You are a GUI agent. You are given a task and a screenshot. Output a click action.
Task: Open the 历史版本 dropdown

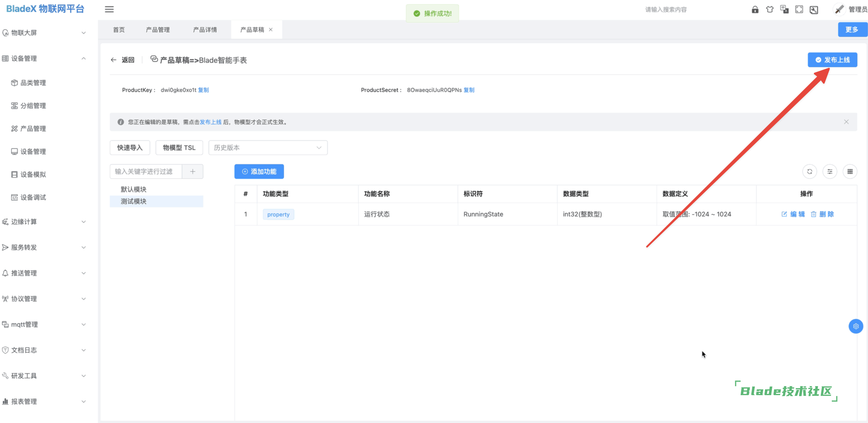tap(268, 148)
